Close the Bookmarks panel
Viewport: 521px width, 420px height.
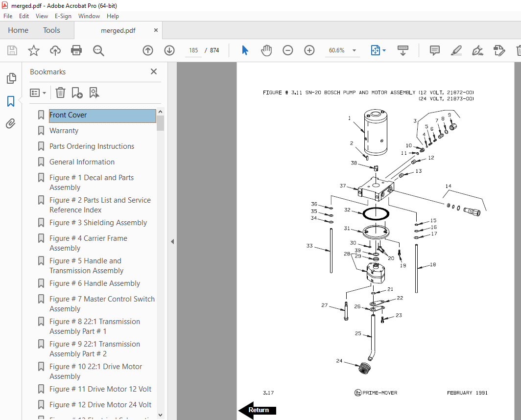[154, 71]
